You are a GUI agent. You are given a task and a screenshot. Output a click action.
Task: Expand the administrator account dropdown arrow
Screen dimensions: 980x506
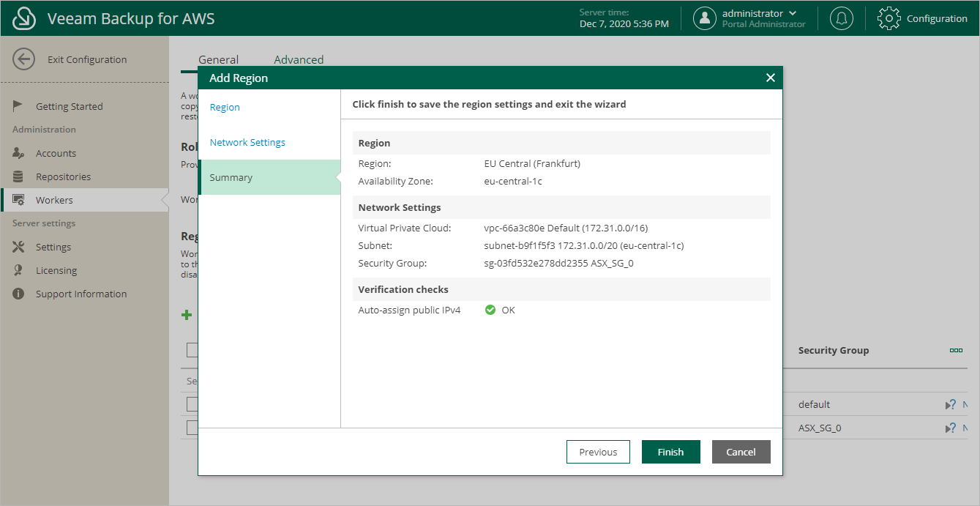(793, 13)
